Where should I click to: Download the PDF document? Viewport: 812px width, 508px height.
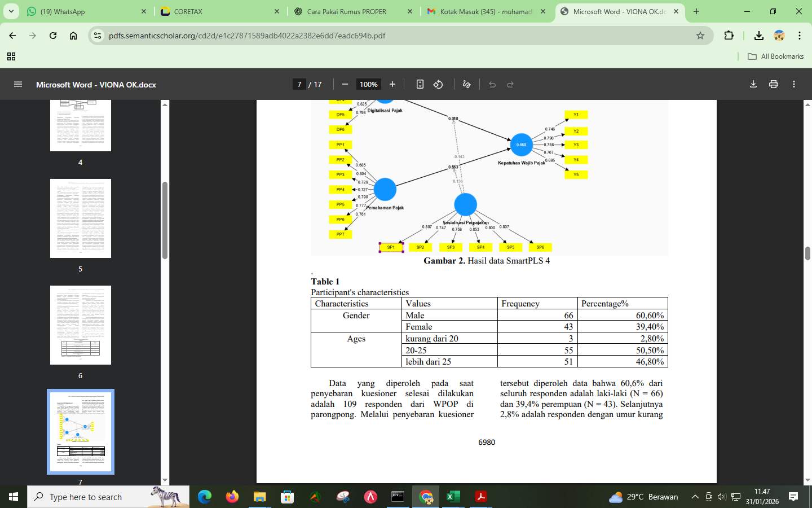[x=753, y=84]
